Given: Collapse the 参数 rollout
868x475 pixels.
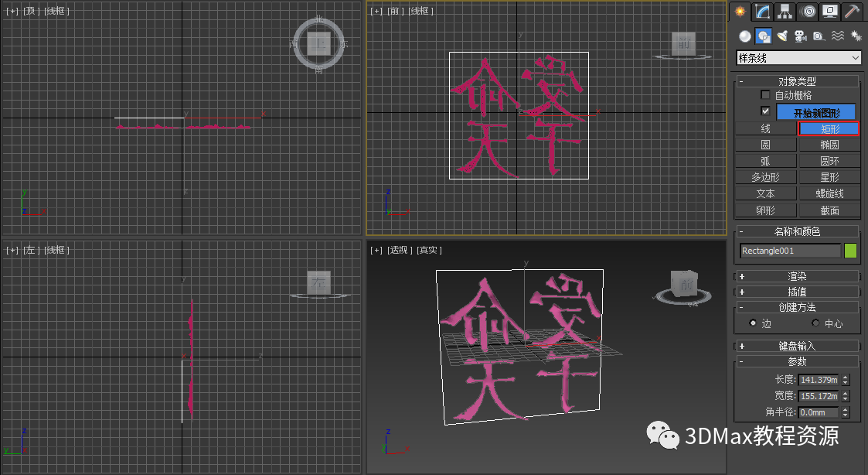Looking at the screenshot, I should (797, 361).
